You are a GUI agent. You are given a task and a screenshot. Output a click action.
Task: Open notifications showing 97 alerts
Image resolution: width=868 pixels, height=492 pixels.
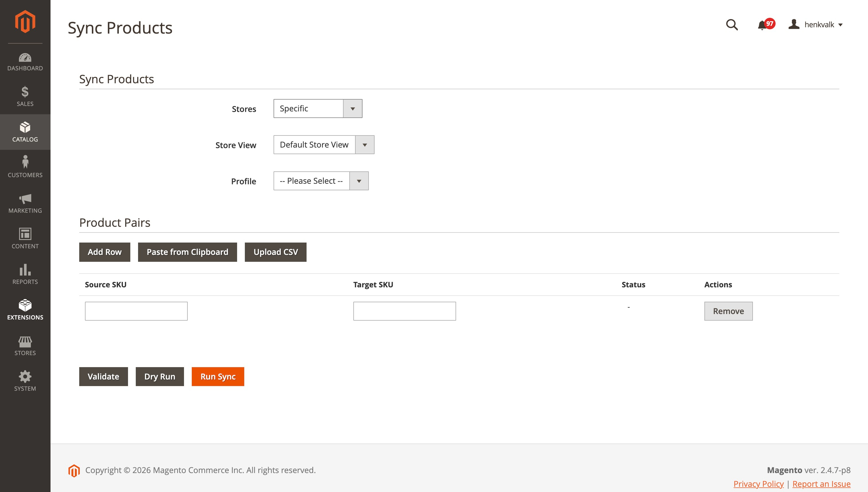763,25
